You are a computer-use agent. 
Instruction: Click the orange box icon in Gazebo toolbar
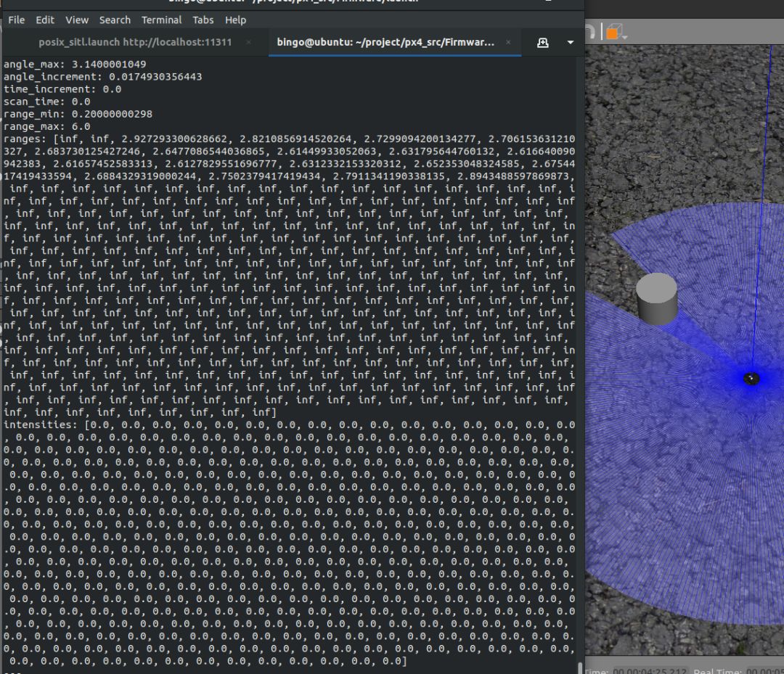tap(613, 33)
